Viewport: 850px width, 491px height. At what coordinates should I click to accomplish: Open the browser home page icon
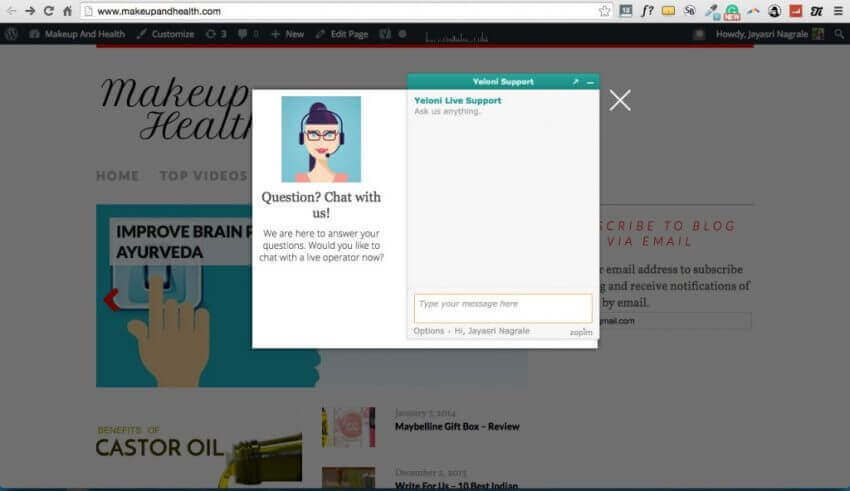coord(67,11)
